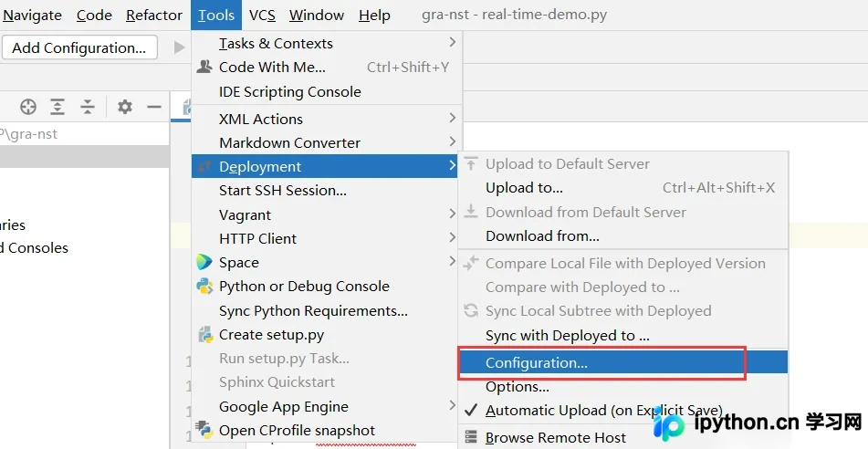
Task: Click Upload to Default Server icon
Action: coord(471,163)
